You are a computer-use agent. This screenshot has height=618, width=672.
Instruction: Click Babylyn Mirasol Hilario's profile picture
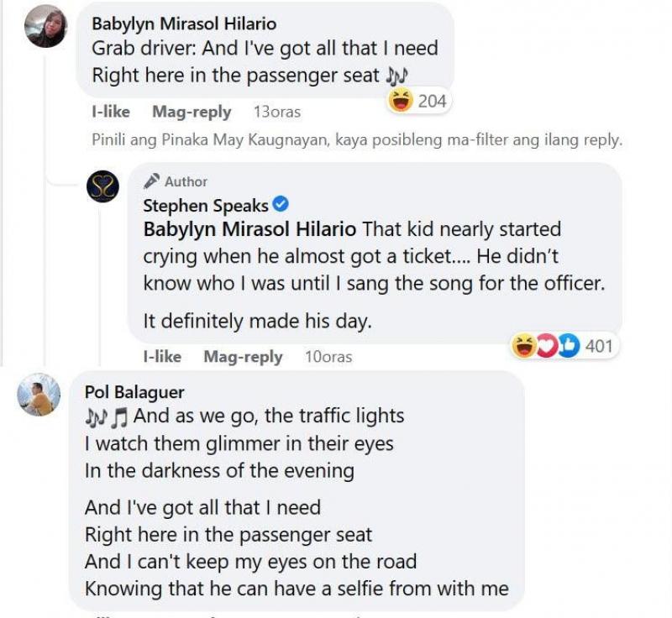(46, 26)
